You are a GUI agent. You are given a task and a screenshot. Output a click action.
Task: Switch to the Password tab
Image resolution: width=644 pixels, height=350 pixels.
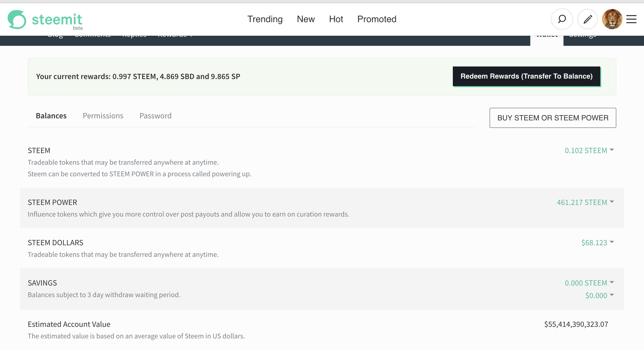155,116
